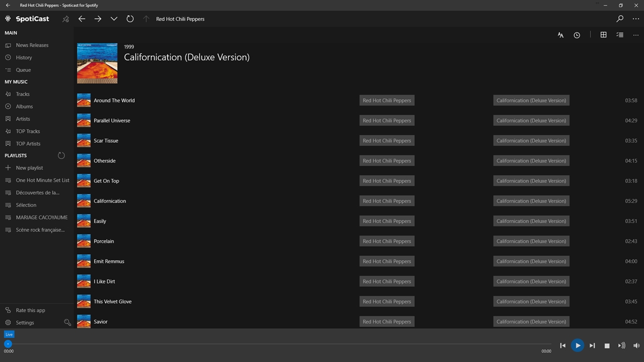Go up one level arrow
Image resolution: width=644 pixels, height=362 pixels.
click(x=146, y=19)
